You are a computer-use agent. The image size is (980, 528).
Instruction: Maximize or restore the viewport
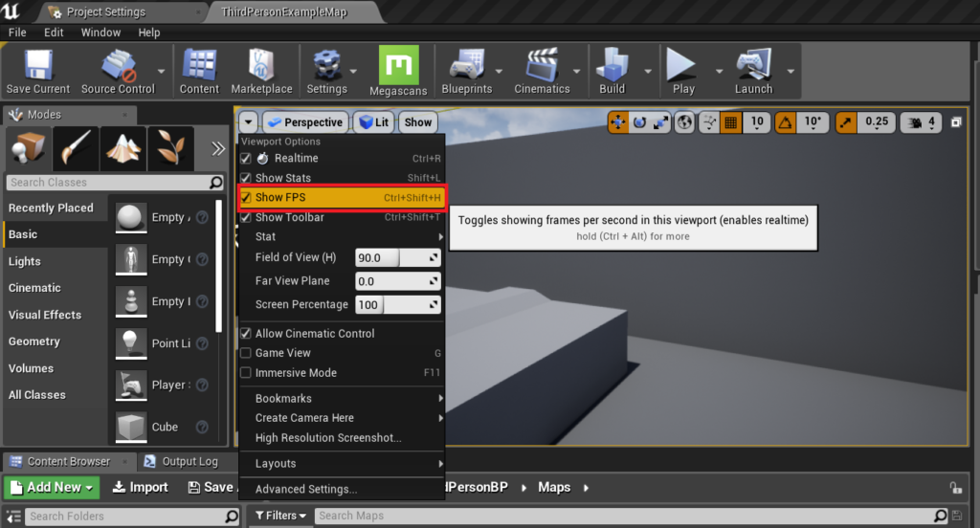pos(956,122)
